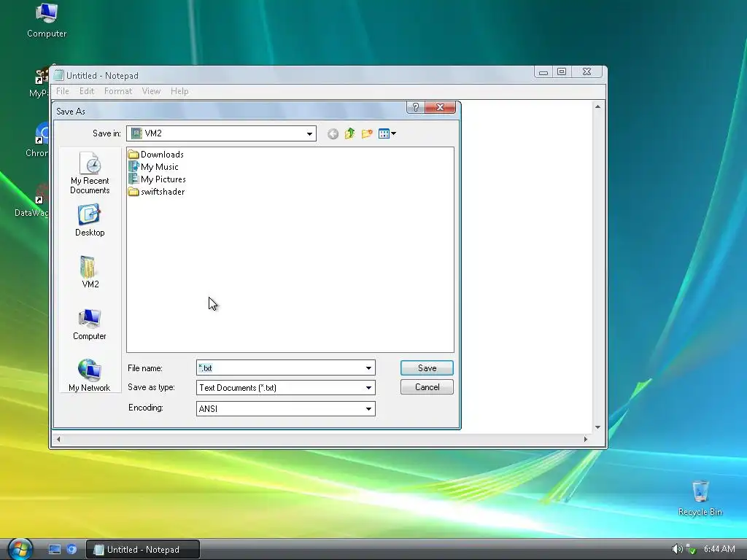Click Untitled - Notepad taskbar button

tap(143, 550)
